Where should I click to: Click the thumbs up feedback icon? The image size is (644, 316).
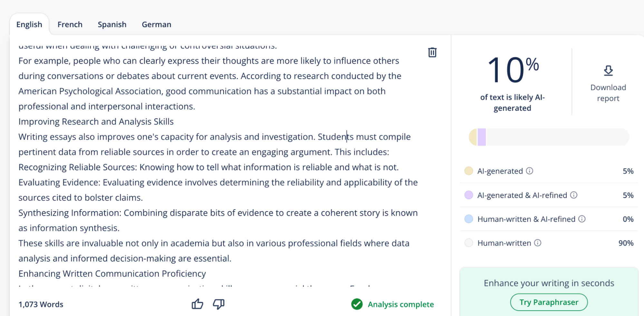[x=197, y=304]
